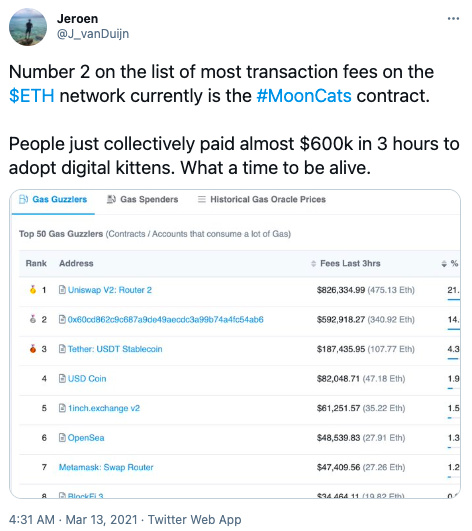This screenshot has height=531, width=472.
Task: Click the Gas Guzzlers tab pump icon
Action: pyautogui.click(x=24, y=199)
